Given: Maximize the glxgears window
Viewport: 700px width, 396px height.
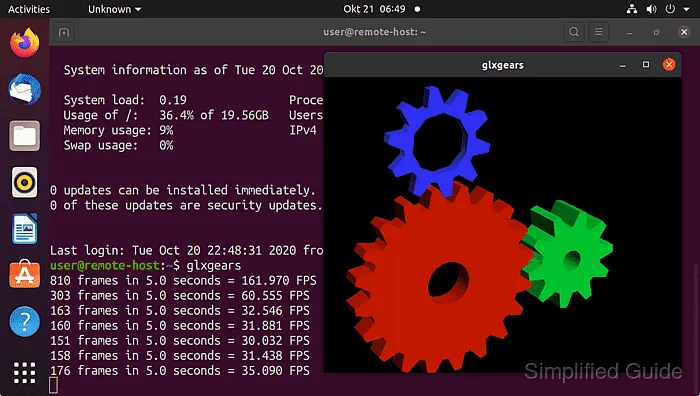Looking at the screenshot, I should coord(646,65).
